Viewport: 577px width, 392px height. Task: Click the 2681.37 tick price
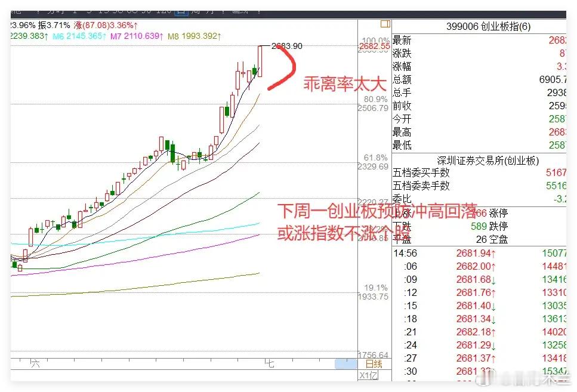(476, 358)
